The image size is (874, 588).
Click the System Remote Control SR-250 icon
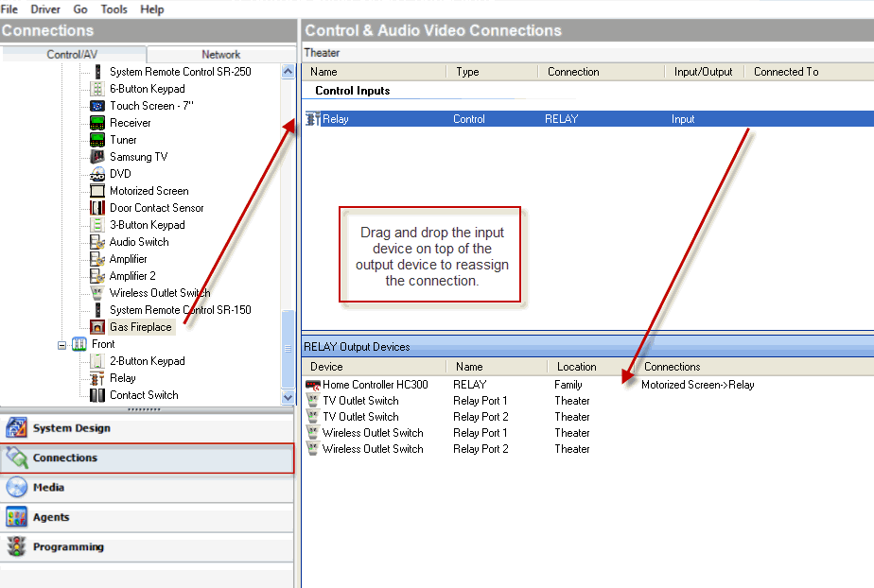coord(97,72)
